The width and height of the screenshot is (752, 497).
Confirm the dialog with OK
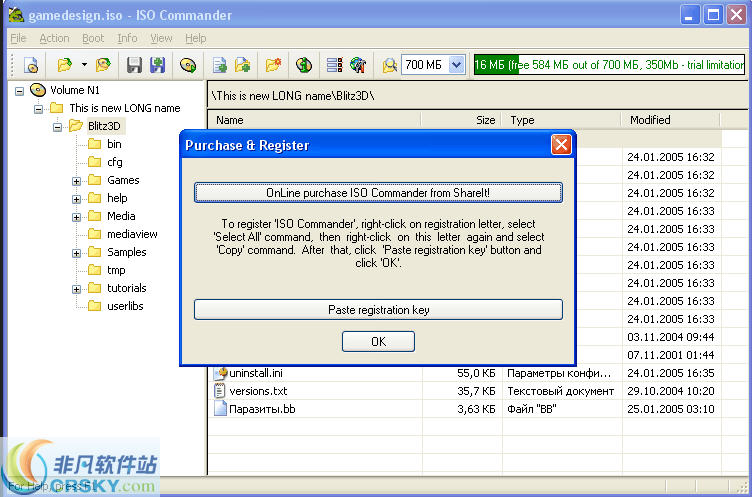coord(378,342)
